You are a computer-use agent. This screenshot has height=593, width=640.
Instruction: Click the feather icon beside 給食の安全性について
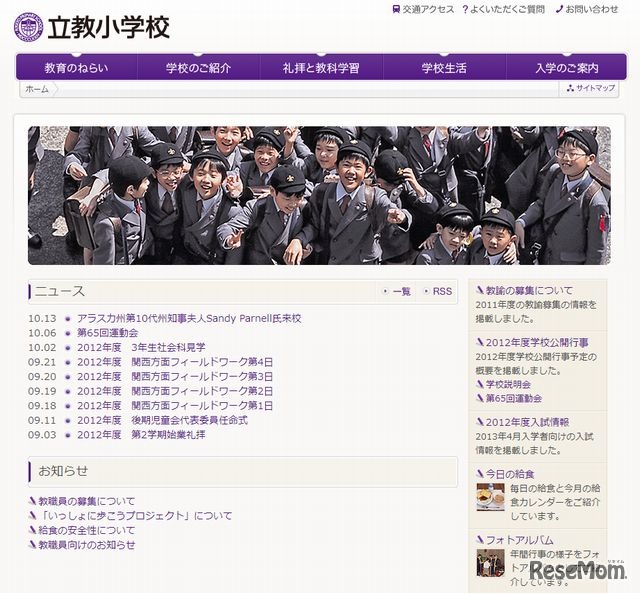pos(33,530)
